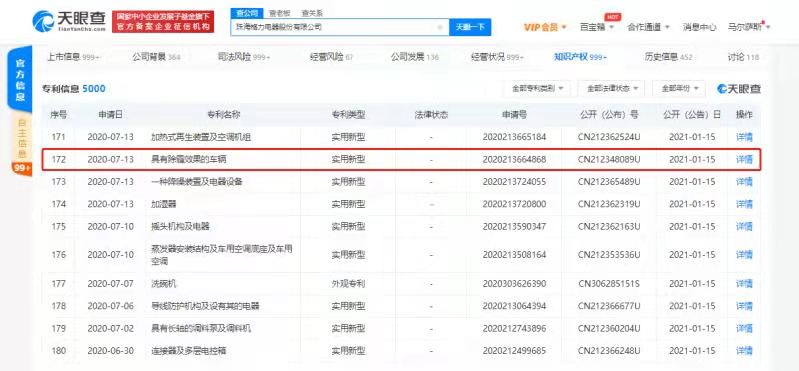799x371 pixels.
Task: Click patent name 连接器及多层电控箱
Action: click(189, 351)
